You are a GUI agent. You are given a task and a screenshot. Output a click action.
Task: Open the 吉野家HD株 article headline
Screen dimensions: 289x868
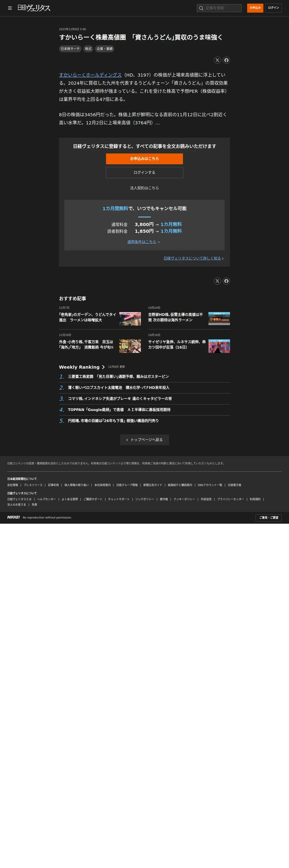176,317
